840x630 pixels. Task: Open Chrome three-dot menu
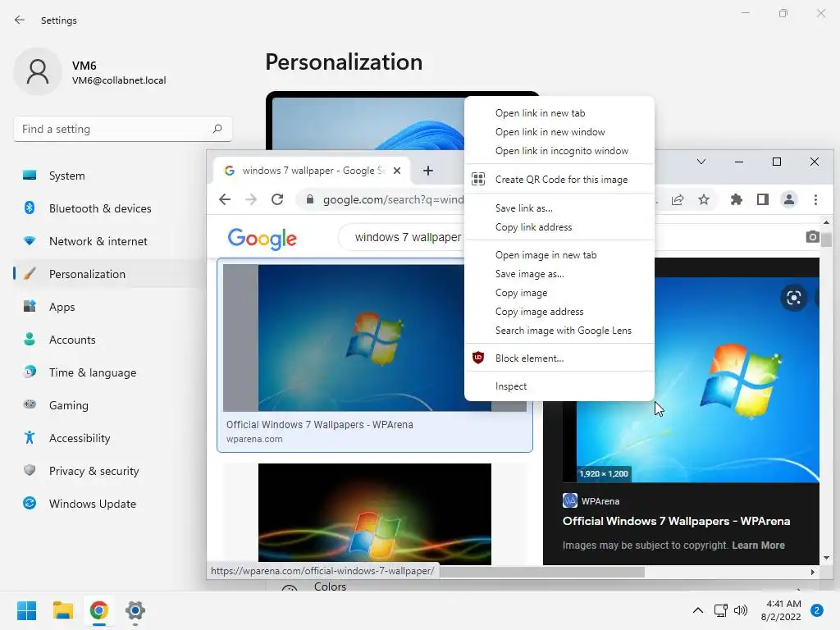click(x=815, y=200)
